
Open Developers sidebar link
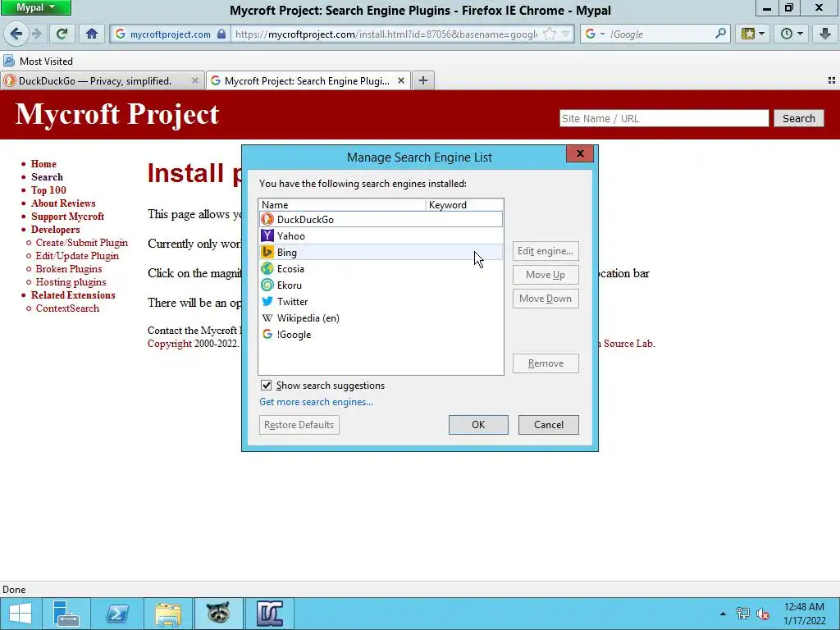[55, 230]
